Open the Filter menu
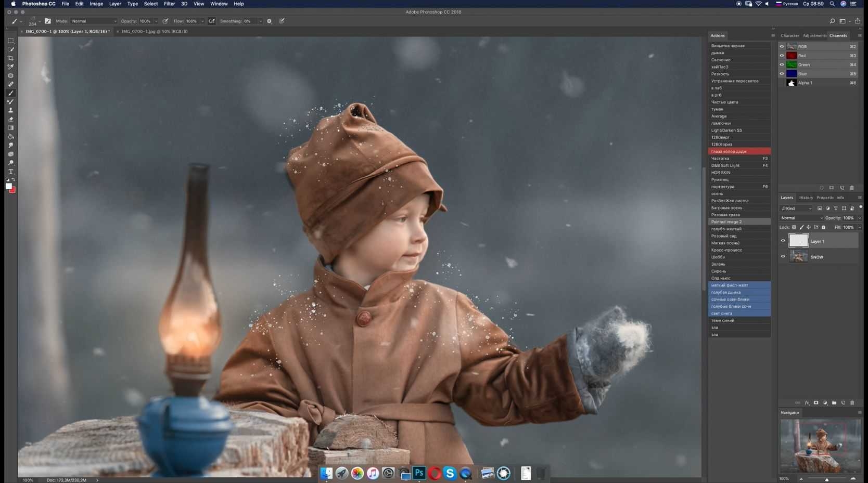The width and height of the screenshot is (868, 483). [169, 4]
